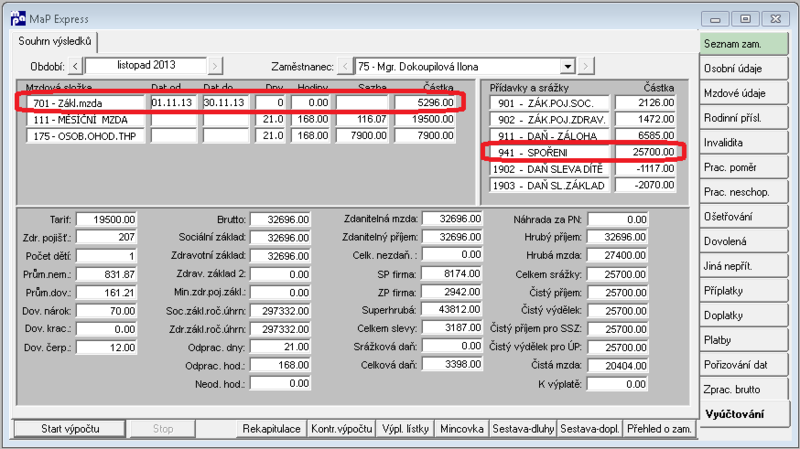Select row 111 - MĚSÍČNÍ MZDA
800x449 pixels.
pyautogui.click(x=240, y=119)
